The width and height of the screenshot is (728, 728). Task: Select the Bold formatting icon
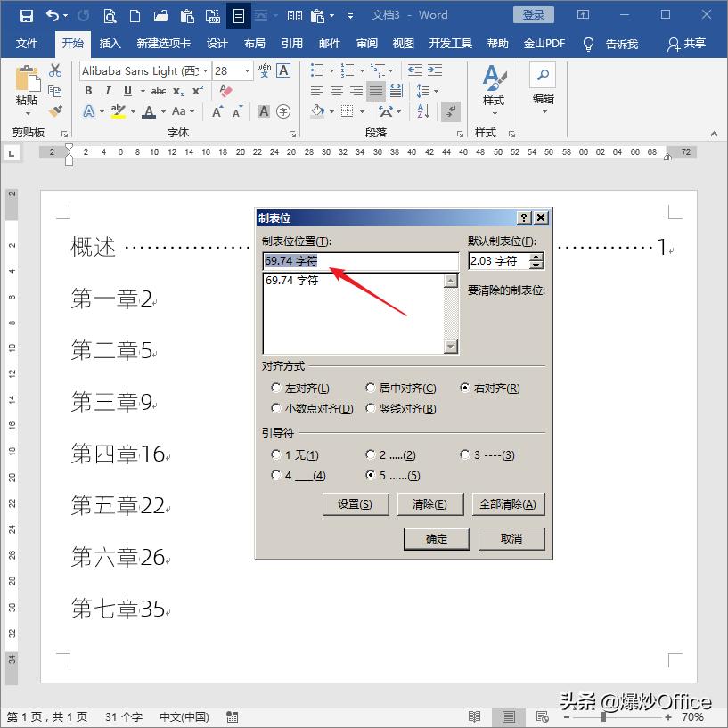88,90
